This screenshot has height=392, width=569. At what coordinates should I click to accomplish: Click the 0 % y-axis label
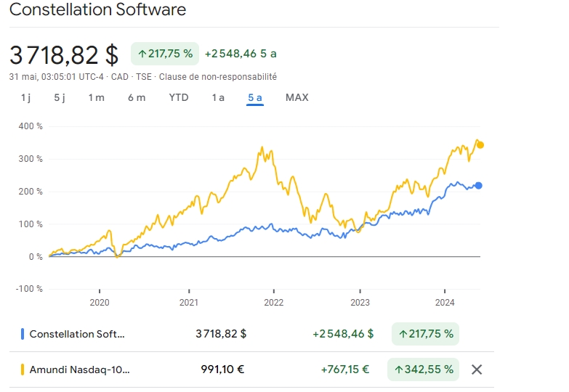coord(36,257)
